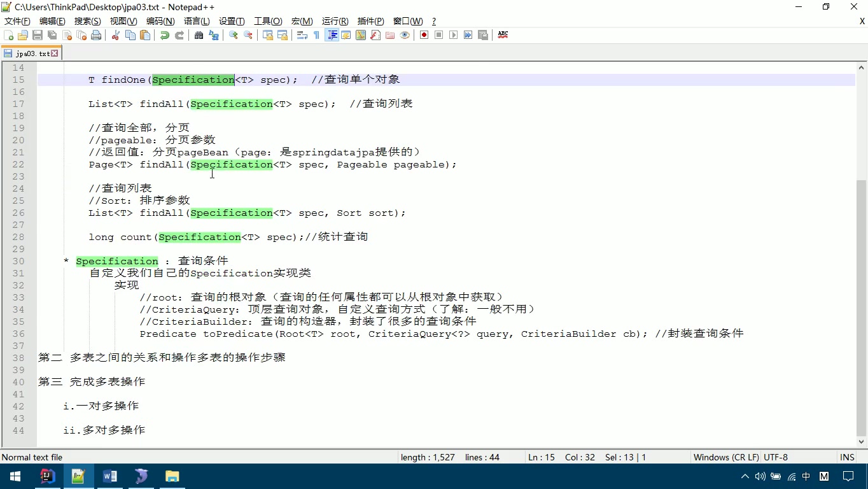Zoom in using the magnifier plus icon
Image resolution: width=868 pixels, height=489 pixels.
click(234, 35)
